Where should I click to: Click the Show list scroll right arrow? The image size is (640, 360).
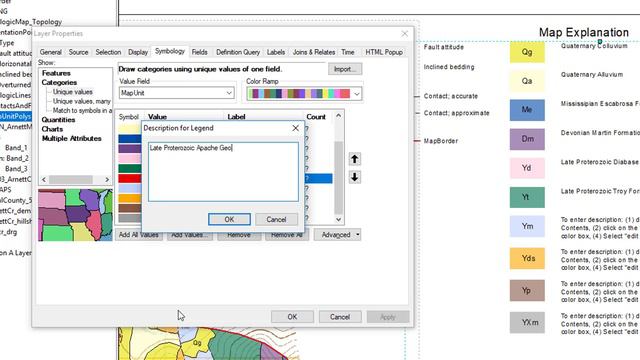point(107,180)
